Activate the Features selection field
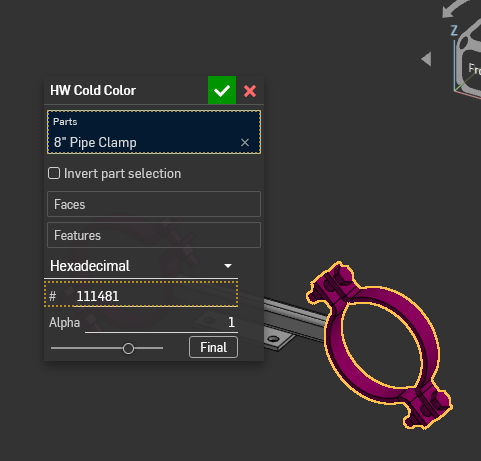This screenshot has height=461, width=481. point(154,235)
